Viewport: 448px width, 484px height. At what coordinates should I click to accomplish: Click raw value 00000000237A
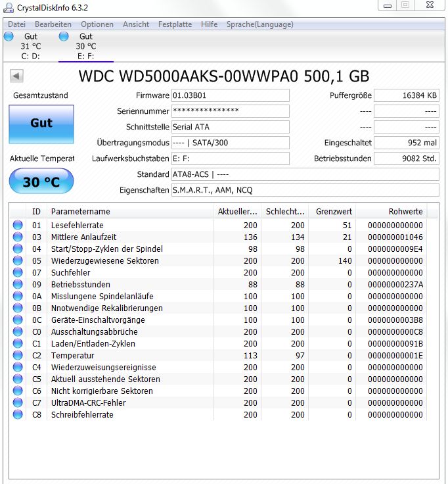tap(395, 285)
